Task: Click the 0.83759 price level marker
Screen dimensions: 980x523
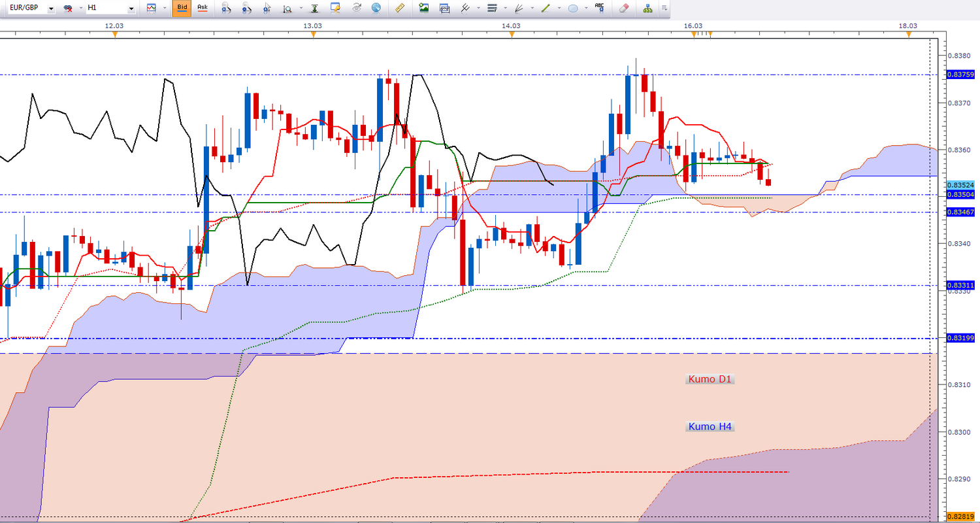Action: 959,75
